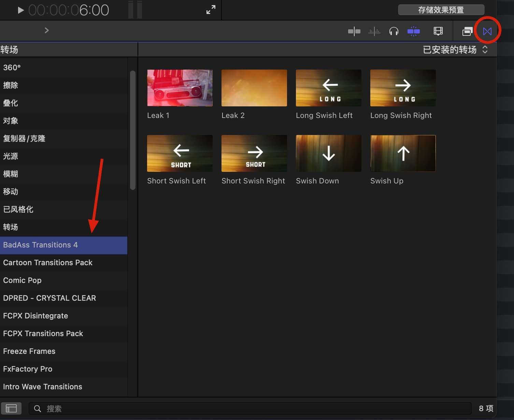514x420 pixels.
Task: Click the skimming icon
Action: [354, 31]
